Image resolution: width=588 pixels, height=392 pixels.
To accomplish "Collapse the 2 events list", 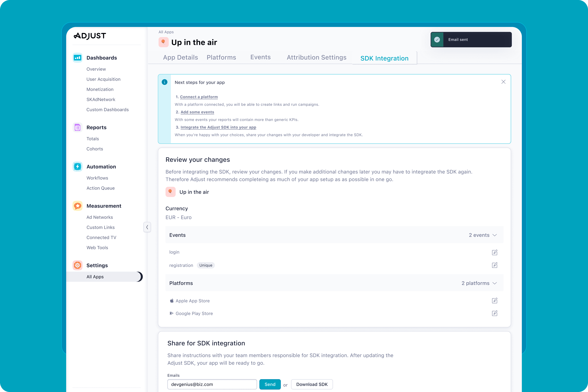I will [x=494, y=235].
